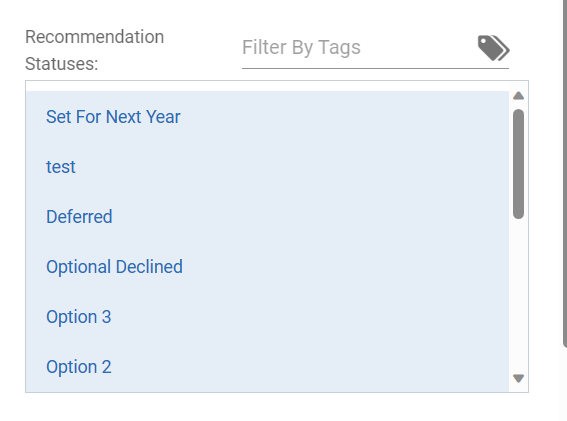Click the Recommendation Statuses label
The height and width of the screenshot is (421, 567).
tap(94, 50)
